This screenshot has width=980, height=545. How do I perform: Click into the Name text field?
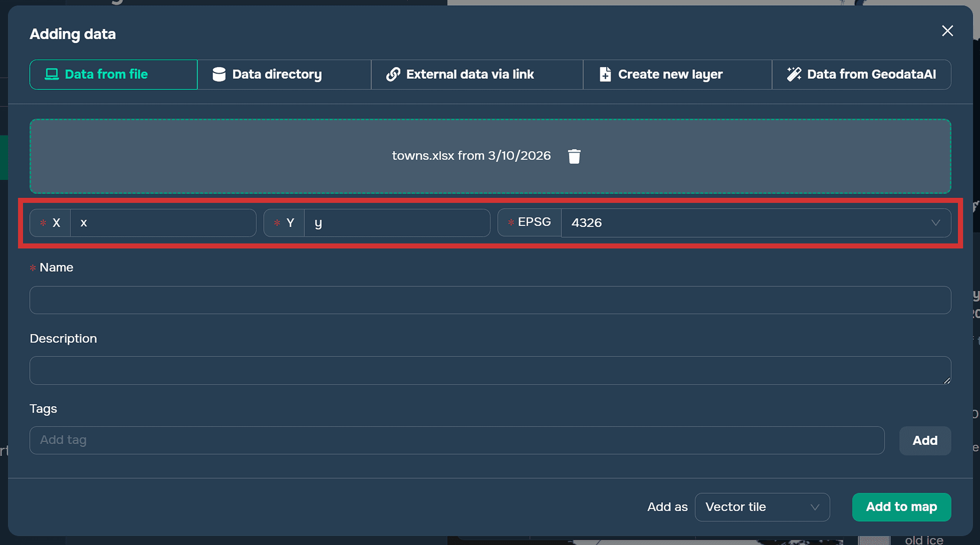coord(490,300)
